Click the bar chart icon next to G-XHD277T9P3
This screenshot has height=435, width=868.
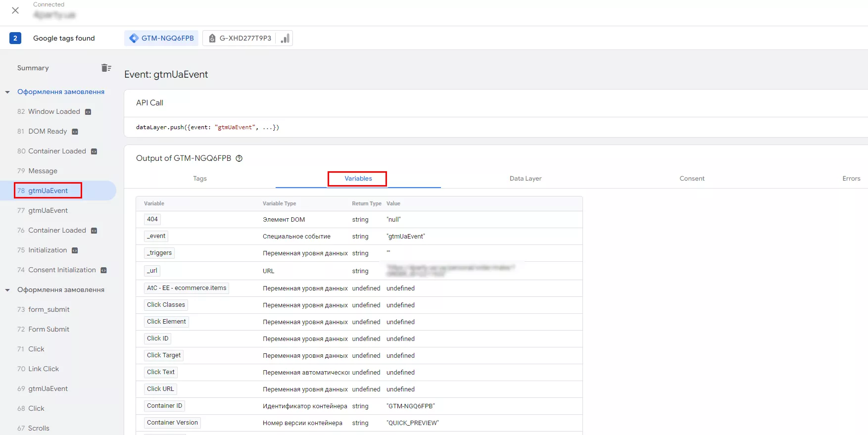(x=285, y=38)
